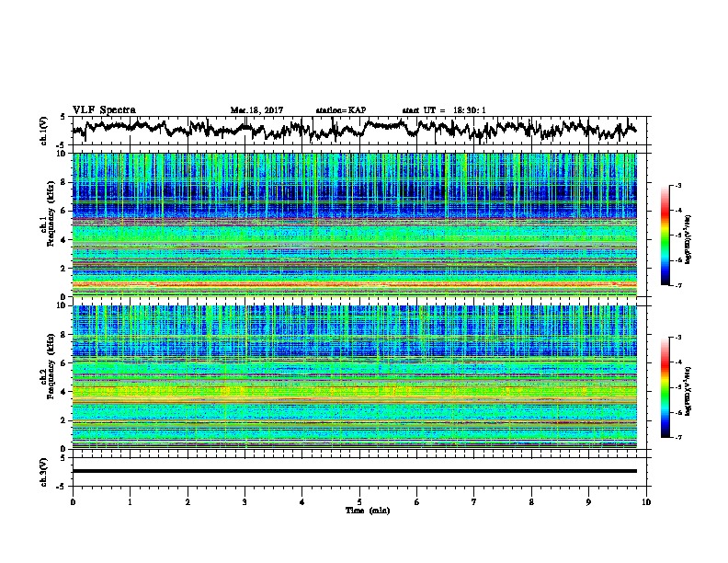Click the ch.1 colorbar "log(PSD)" label
This screenshot has height=563, width=728.
click(x=688, y=239)
